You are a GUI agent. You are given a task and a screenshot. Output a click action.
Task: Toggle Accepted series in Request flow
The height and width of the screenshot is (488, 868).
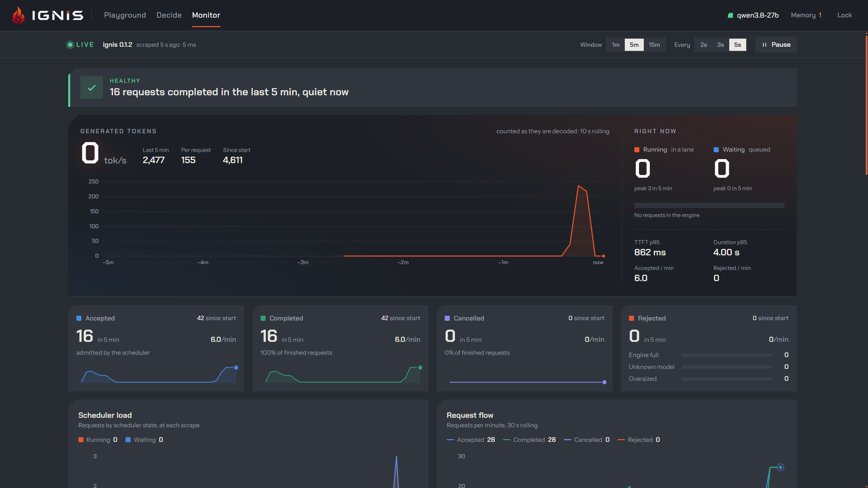(x=470, y=440)
